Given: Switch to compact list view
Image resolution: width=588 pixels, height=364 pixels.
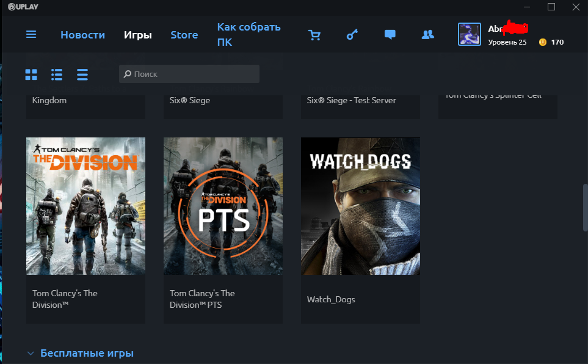Looking at the screenshot, I should (82, 75).
